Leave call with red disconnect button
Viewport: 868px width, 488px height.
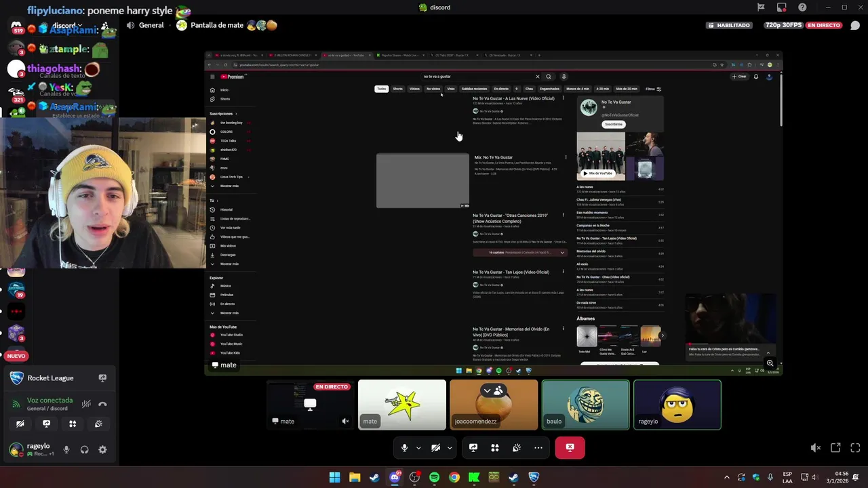pos(570,447)
